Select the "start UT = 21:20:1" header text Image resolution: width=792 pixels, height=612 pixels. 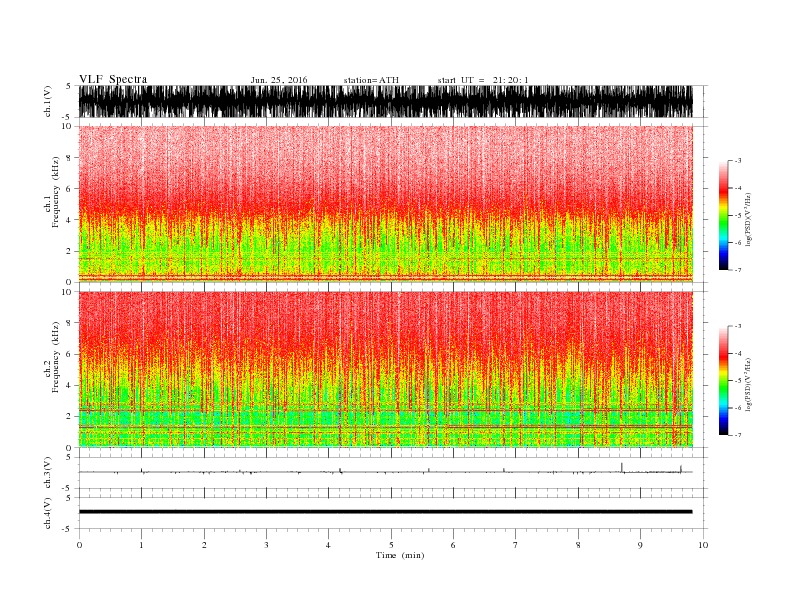(483, 80)
